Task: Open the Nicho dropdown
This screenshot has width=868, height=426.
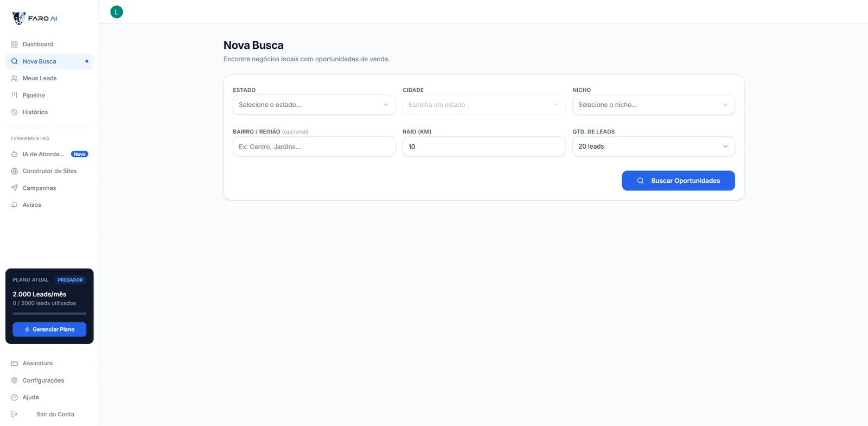Action: [654, 105]
